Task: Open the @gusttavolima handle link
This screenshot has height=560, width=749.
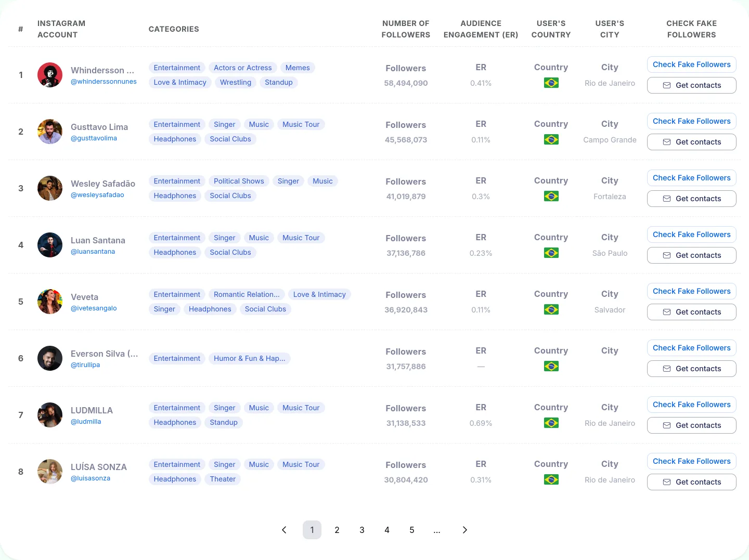Action: 94,138
